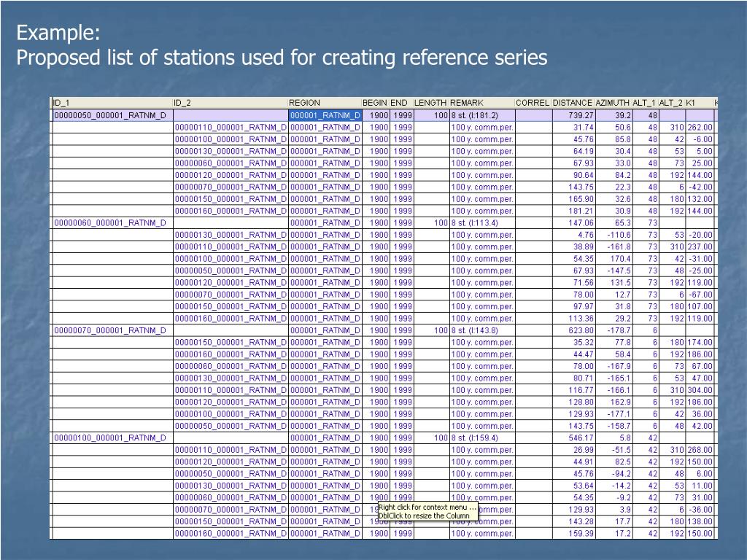This screenshot has height=560, width=747.
Task: Select ID_1 cell 00000060_000001_RATNM_D
Action: coord(112,223)
